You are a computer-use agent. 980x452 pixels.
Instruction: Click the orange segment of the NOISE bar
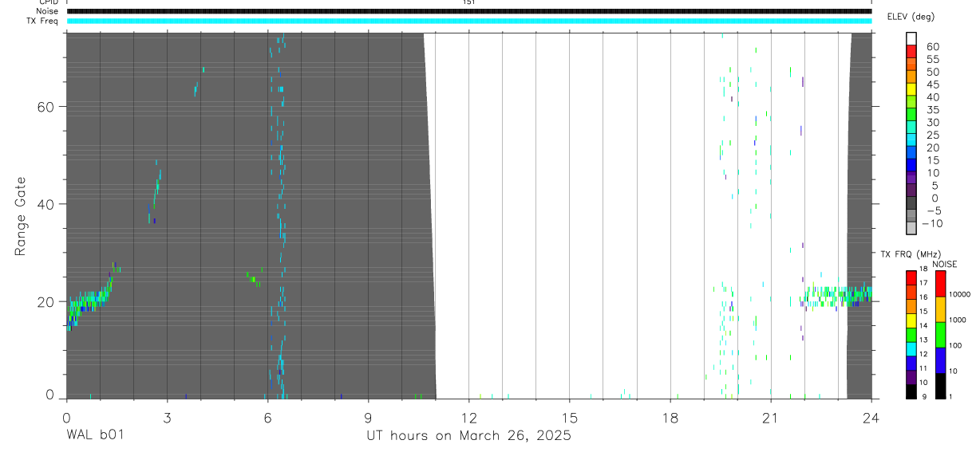point(940,309)
